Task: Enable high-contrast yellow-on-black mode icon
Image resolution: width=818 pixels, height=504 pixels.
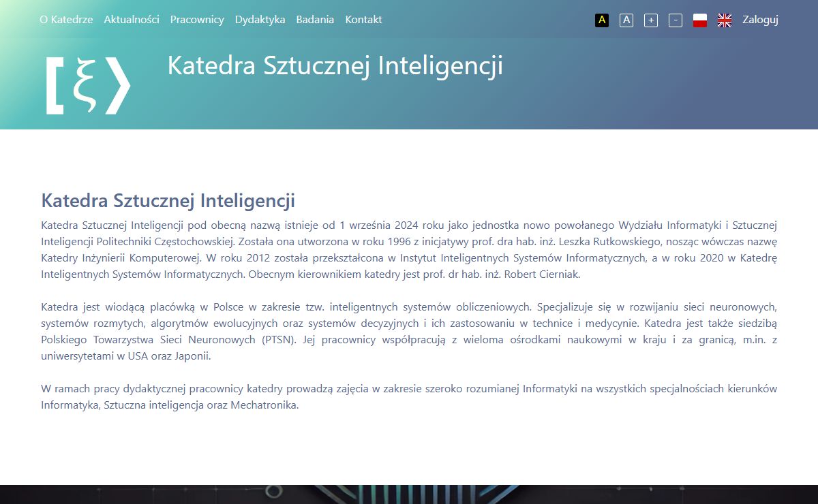Action: [x=602, y=20]
